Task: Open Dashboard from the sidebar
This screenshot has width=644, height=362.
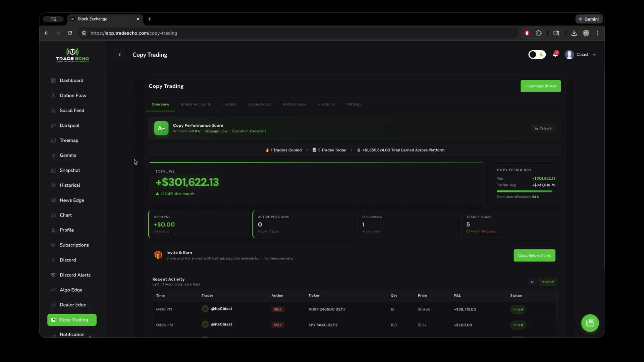Action: (71, 80)
